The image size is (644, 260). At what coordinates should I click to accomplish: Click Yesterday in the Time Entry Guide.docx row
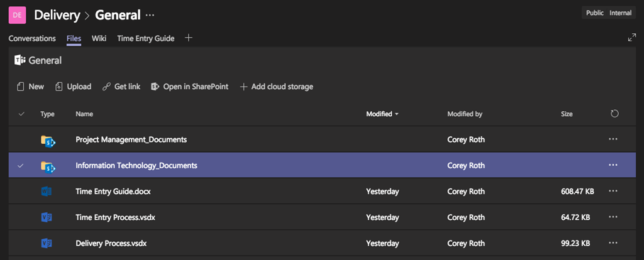382,192
